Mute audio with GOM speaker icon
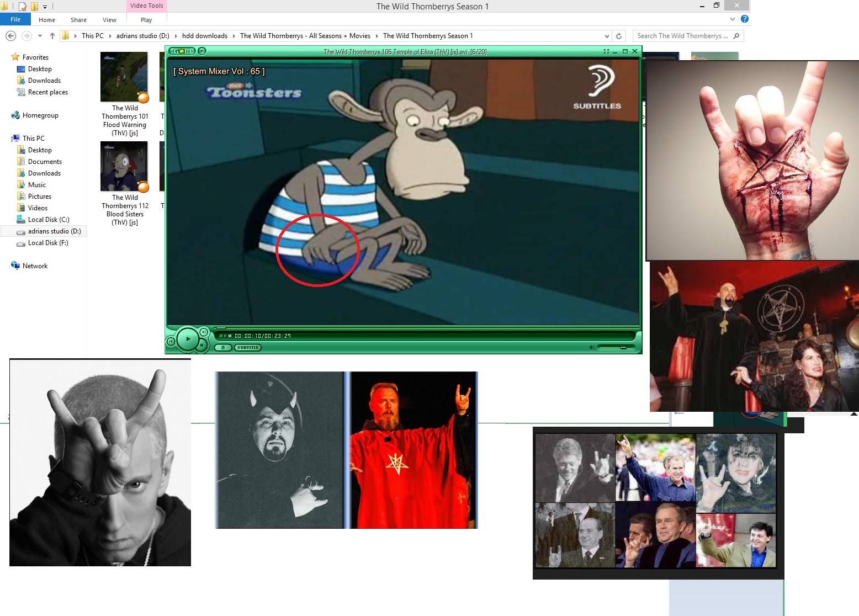 coord(592,347)
